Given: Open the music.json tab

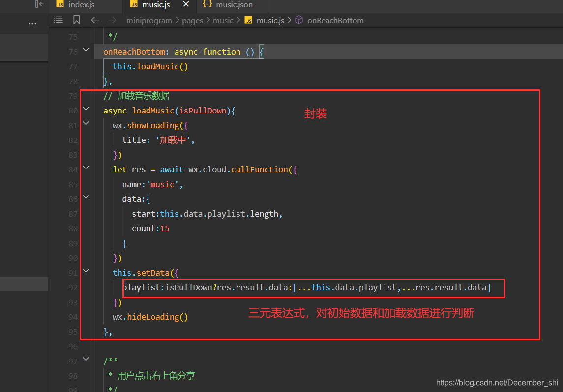Looking at the screenshot, I should click(233, 4).
